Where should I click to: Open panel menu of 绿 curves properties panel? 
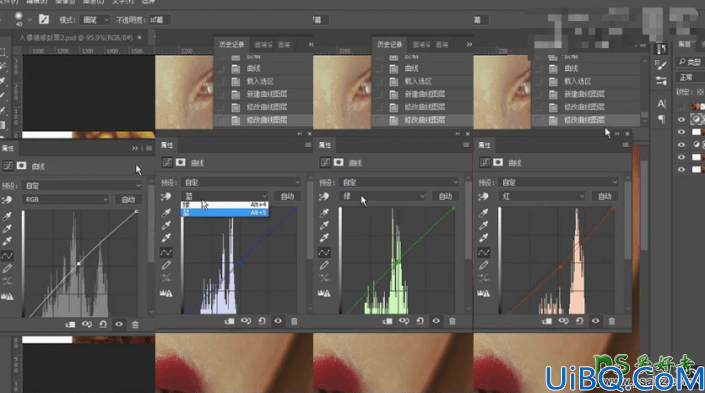click(466, 145)
